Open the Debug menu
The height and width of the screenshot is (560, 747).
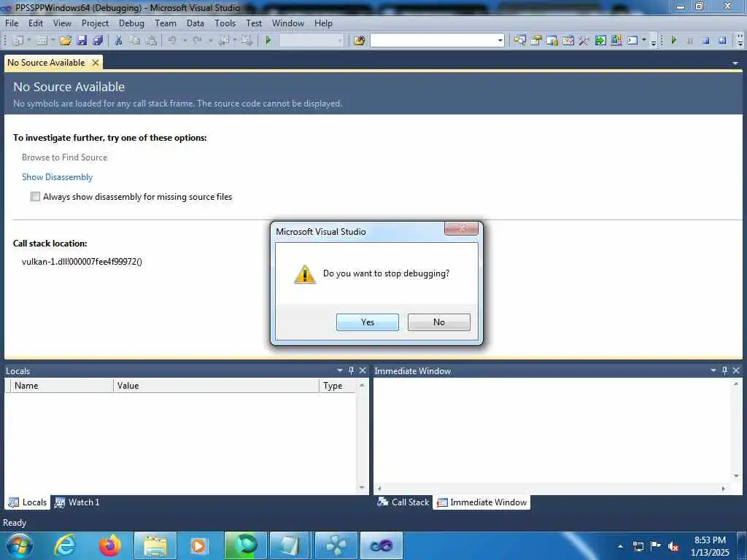tap(131, 23)
